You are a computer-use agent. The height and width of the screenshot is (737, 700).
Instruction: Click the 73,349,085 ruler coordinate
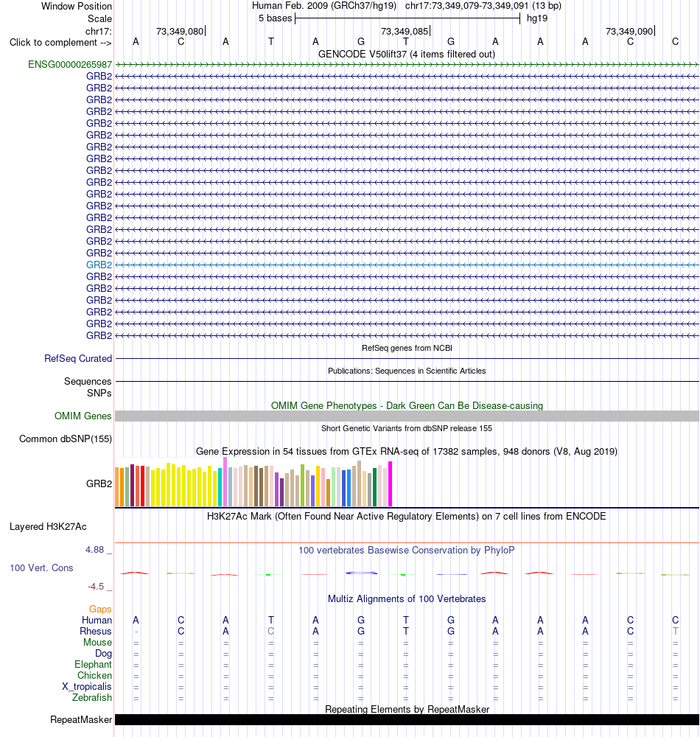pyautogui.click(x=405, y=32)
